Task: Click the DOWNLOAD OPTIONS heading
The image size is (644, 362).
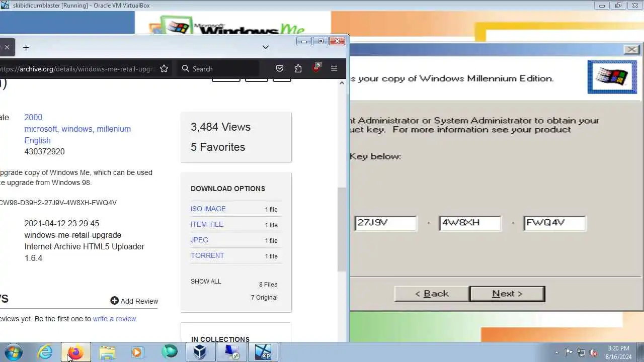Action: click(228, 189)
